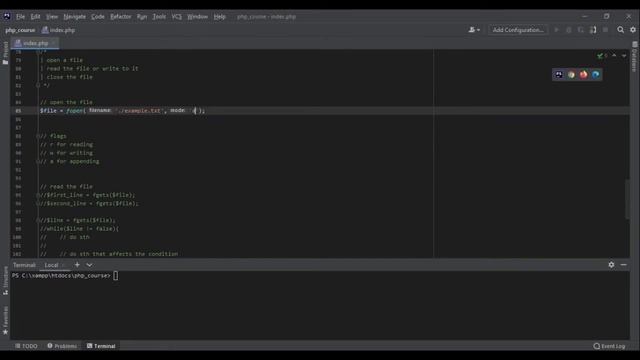Click the green inspections checkmark widget
Screen dimensions: 640x360
coord(602,56)
